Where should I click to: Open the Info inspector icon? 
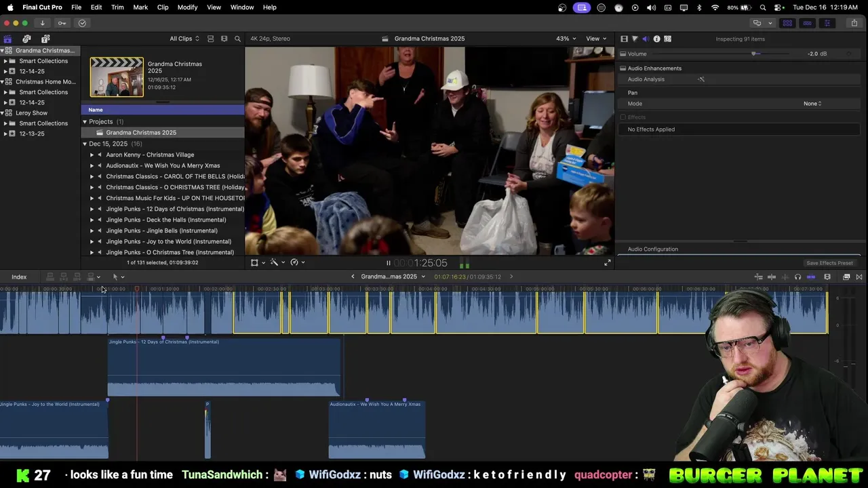(x=656, y=39)
